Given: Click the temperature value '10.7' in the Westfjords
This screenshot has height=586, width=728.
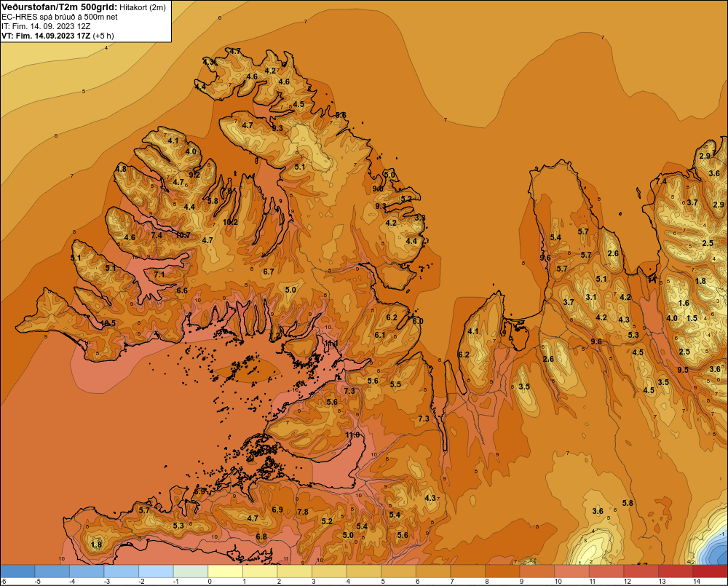Looking at the screenshot, I should (x=183, y=235).
